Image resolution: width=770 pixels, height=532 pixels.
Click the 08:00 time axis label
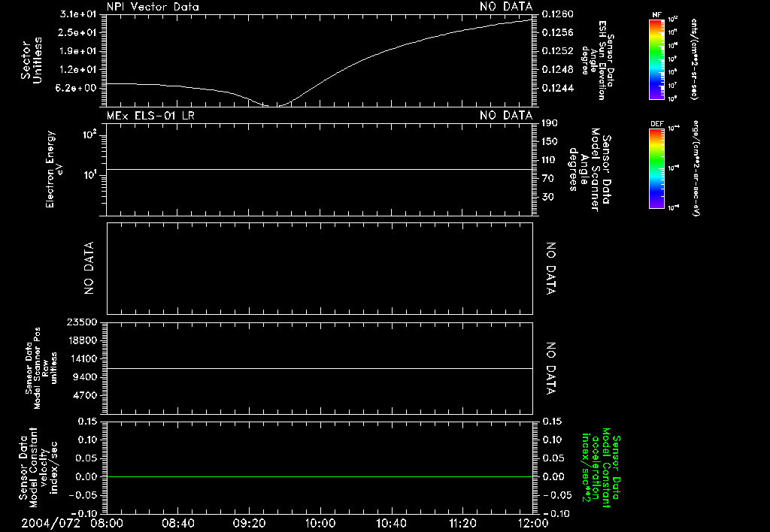[x=107, y=523]
